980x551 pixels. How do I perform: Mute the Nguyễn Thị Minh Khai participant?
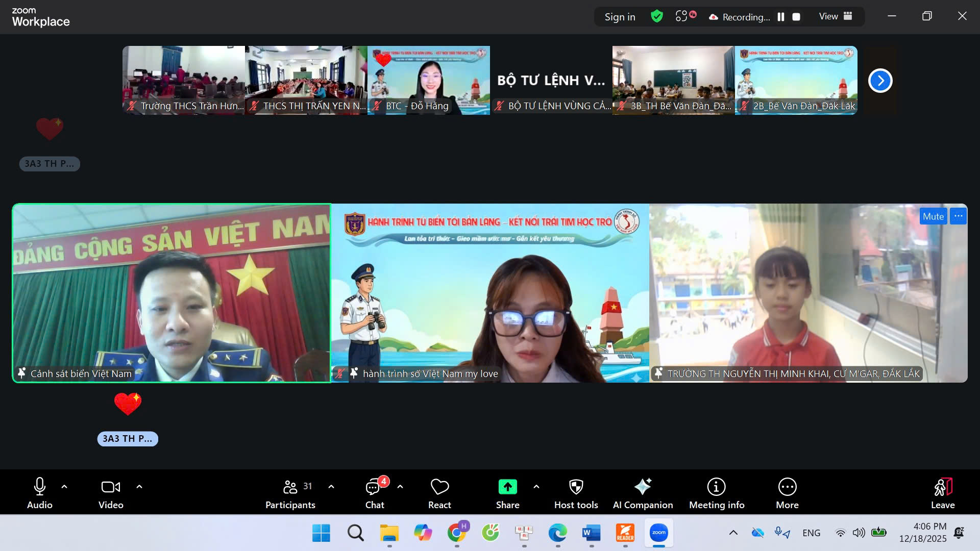(933, 216)
